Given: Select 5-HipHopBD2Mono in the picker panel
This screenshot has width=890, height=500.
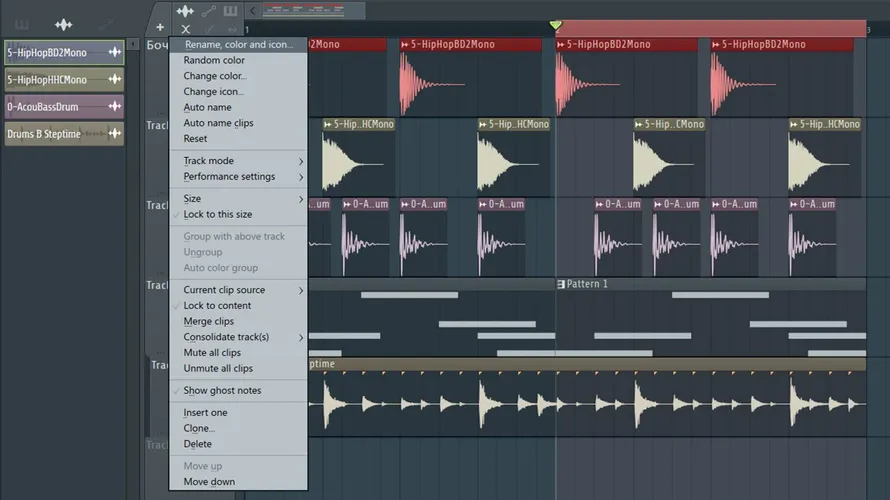Looking at the screenshot, I should [64, 52].
